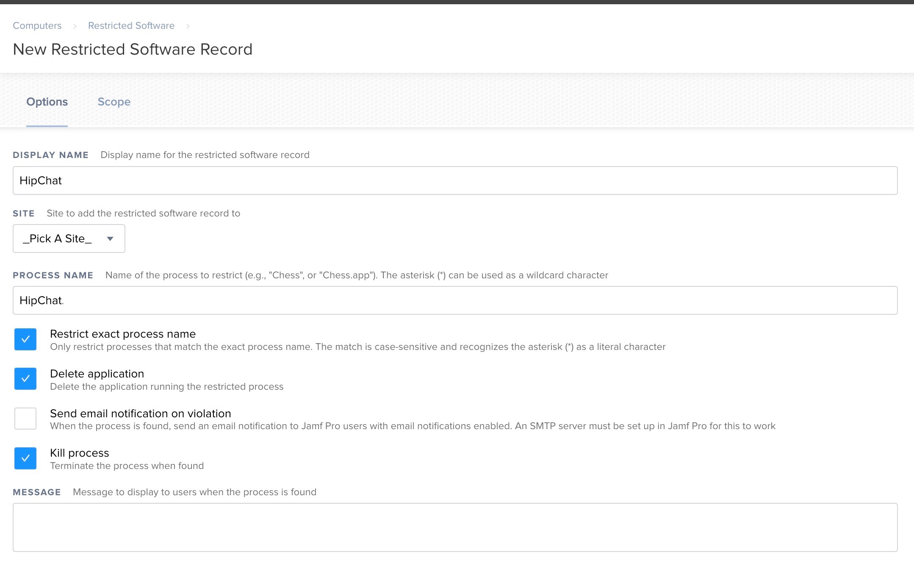Click the 'MESSAGE' label
This screenshot has height=588, width=914.
click(x=37, y=492)
